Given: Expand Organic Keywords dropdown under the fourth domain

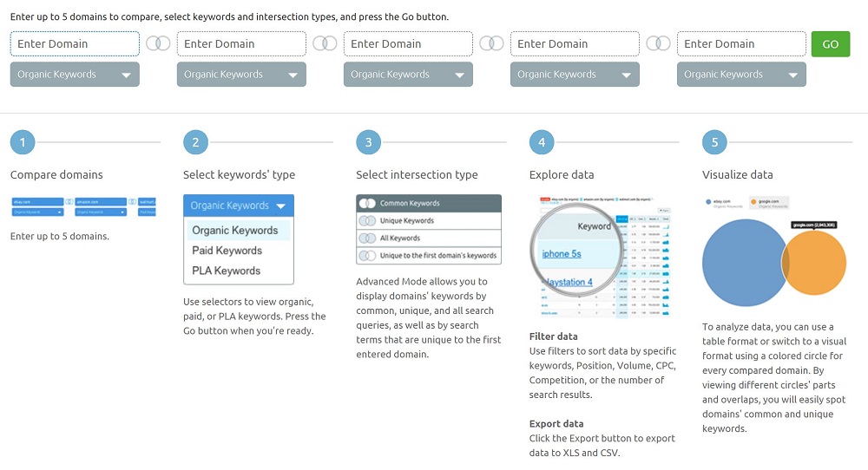Looking at the screenshot, I should pyautogui.click(x=575, y=74).
